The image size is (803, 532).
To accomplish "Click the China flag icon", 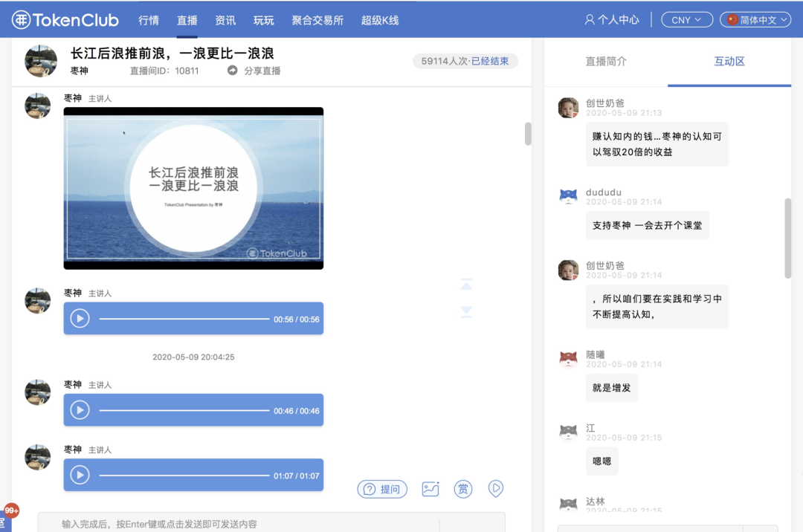I will click(x=733, y=19).
